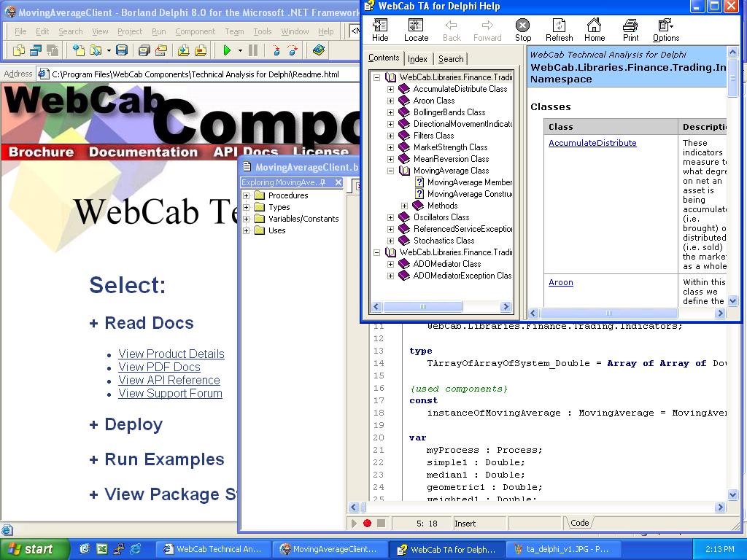Click the View Support Forum link
Viewport: 747px width, 560px height.
coord(170,393)
